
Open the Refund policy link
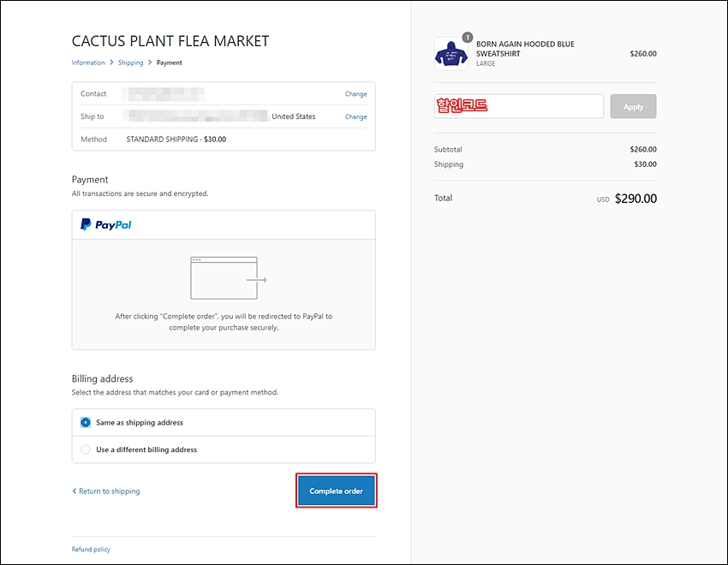click(x=91, y=550)
